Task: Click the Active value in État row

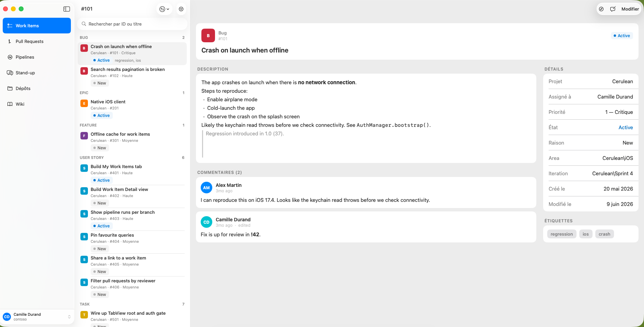Action: point(626,128)
